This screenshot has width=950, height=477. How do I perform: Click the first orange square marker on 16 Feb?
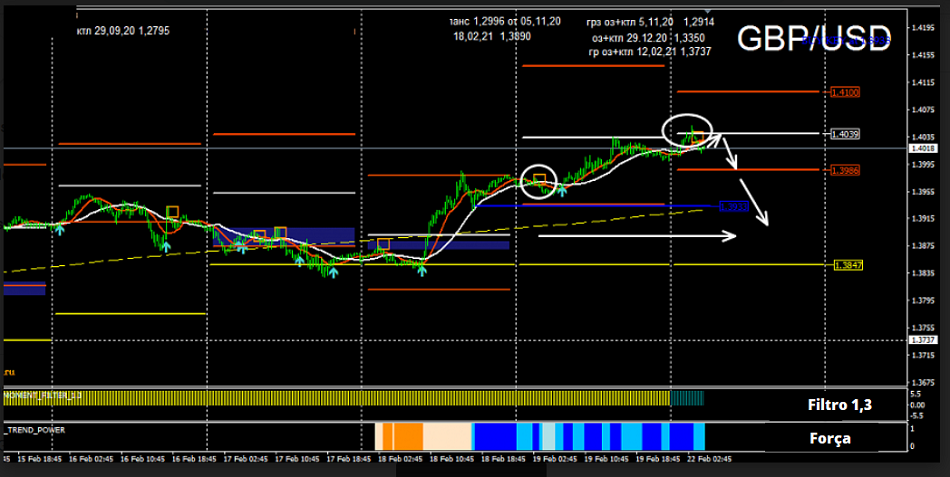point(172,212)
